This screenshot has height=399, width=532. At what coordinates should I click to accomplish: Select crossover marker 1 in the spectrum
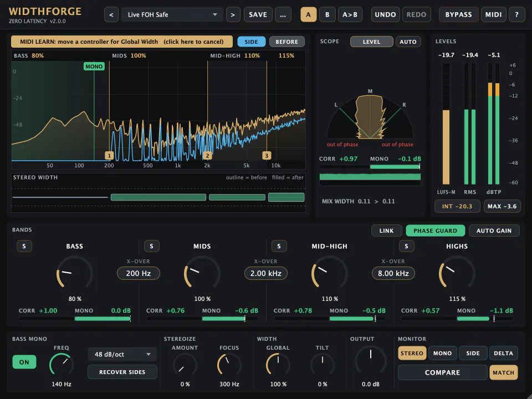(x=109, y=156)
